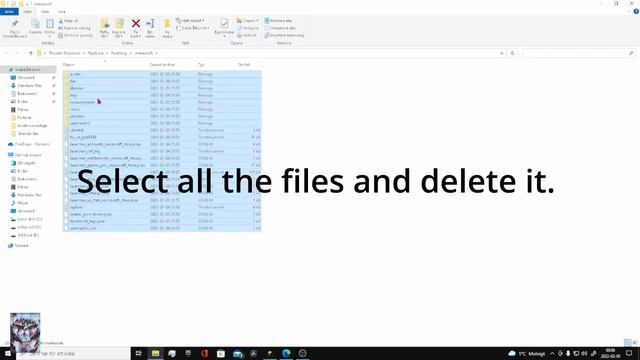Collapse the ribbon with the top-right chevron
Image resolution: width=640 pixels, height=360 pixels.
629,11
